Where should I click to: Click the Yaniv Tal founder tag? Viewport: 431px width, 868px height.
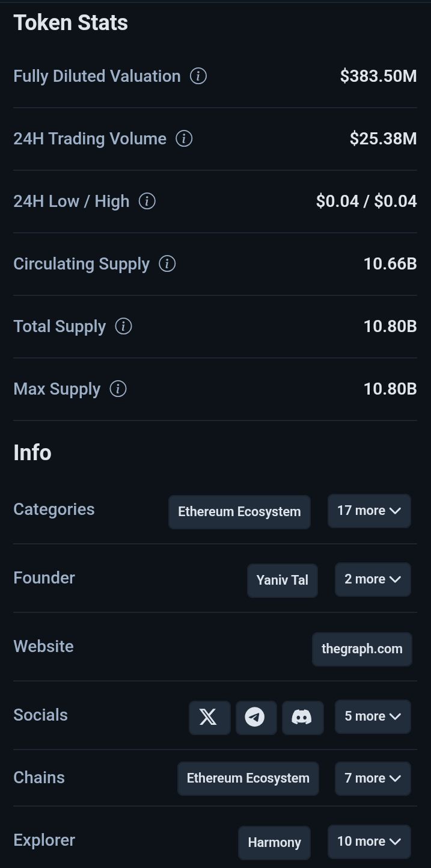tap(282, 580)
